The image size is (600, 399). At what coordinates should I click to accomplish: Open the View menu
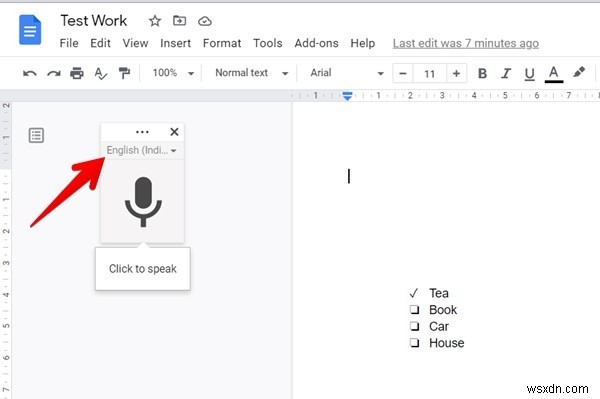pos(135,43)
